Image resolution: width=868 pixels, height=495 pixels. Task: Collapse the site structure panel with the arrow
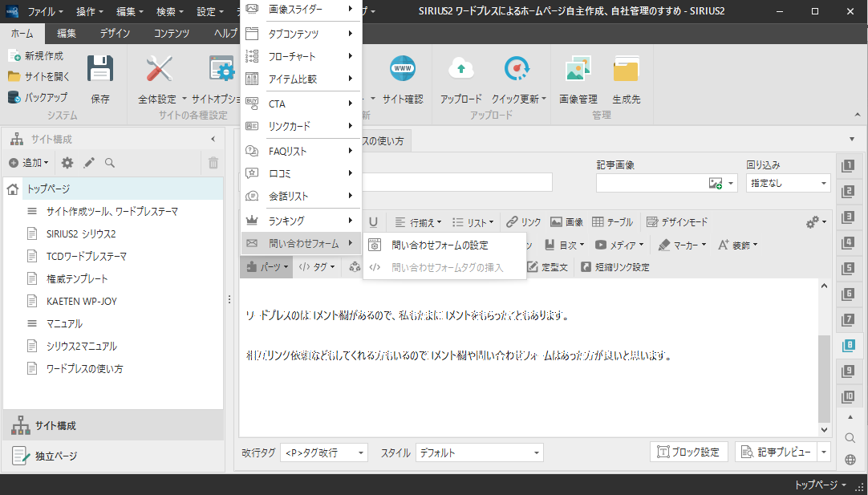[x=213, y=139]
